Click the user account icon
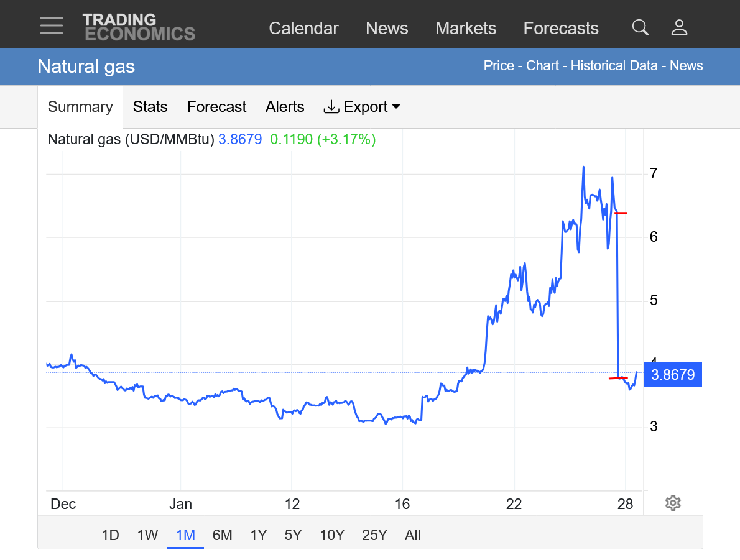The image size is (740, 560). [679, 27]
